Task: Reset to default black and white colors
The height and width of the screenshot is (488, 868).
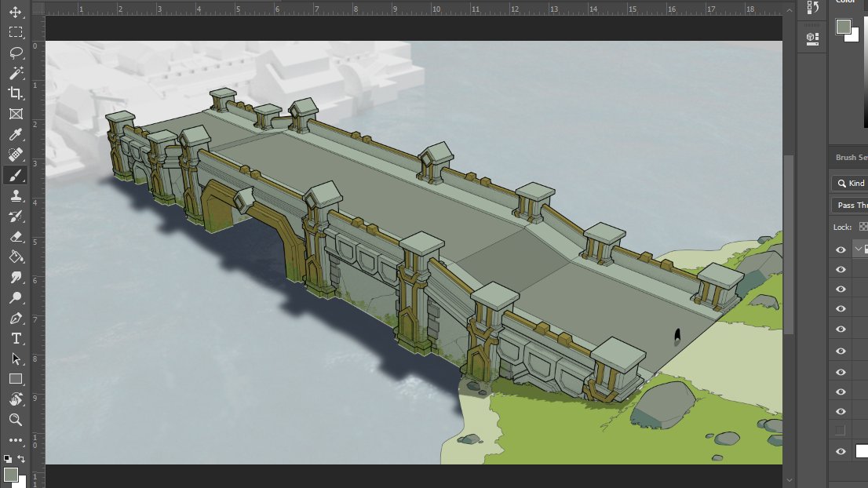Action: point(7,459)
